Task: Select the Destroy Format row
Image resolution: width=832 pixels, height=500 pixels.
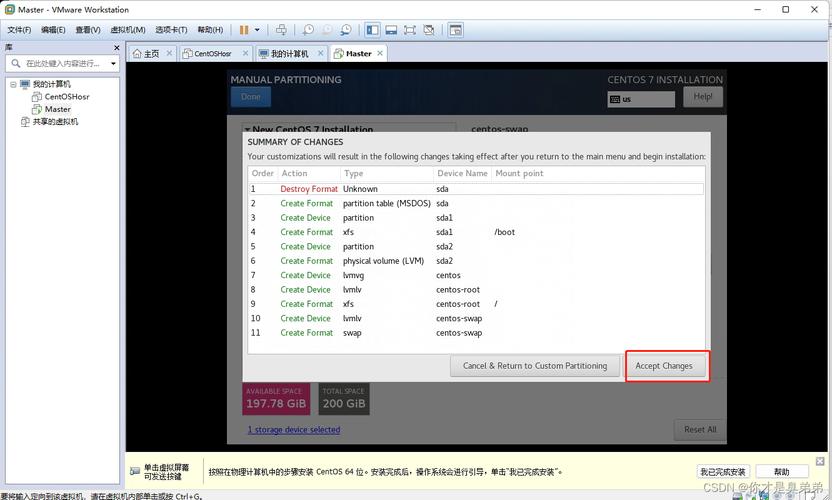Action: (x=476, y=189)
